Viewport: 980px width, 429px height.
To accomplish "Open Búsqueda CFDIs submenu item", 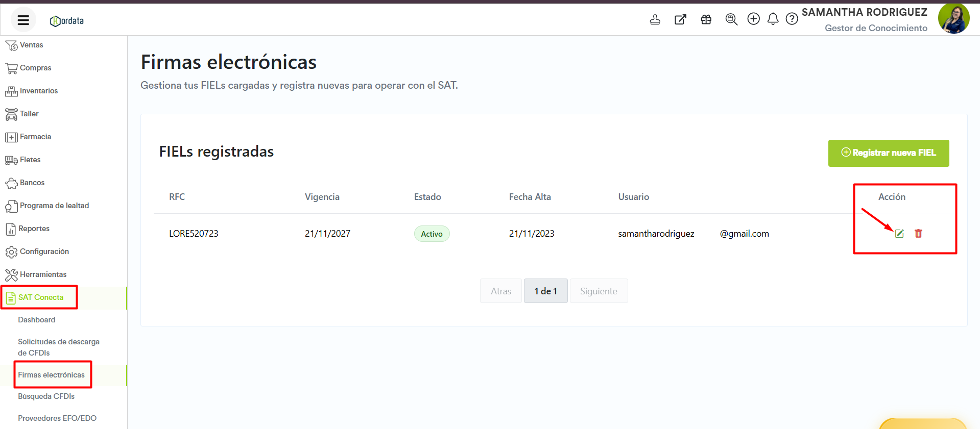I will 46,396.
